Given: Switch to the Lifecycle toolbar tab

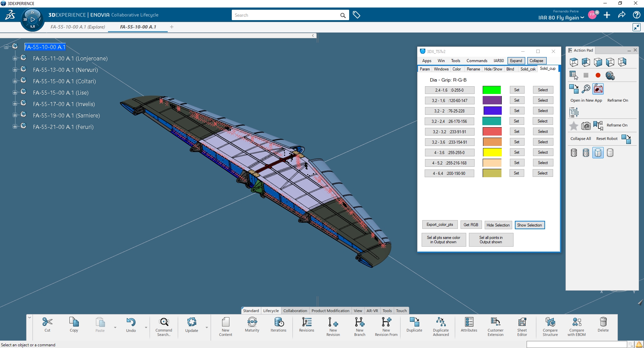Looking at the screenshot, I should coord(271,311).
